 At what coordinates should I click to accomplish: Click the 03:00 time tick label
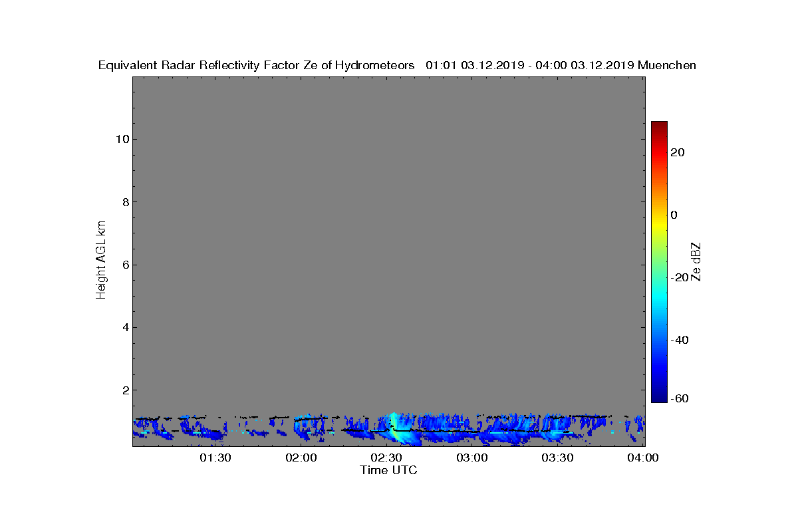[472, 458]
